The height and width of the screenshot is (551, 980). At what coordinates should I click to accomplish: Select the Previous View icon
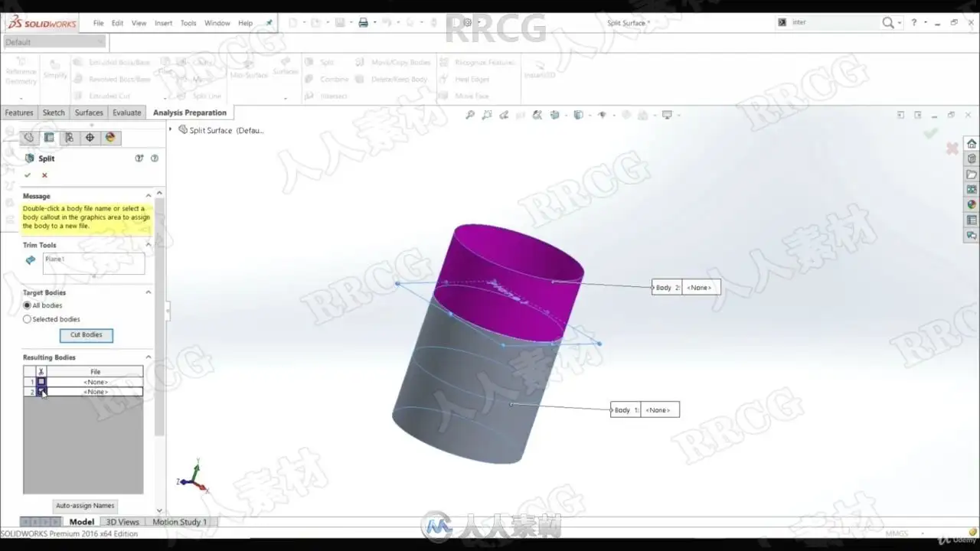click(504, 116)
